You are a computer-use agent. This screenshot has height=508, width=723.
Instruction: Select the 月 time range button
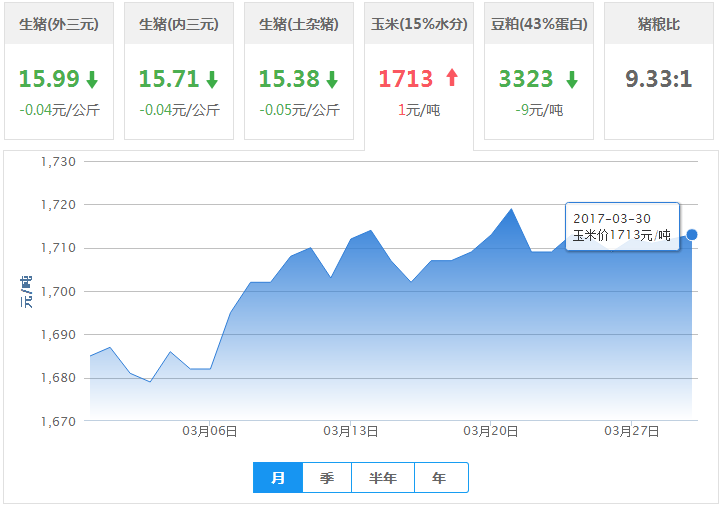tap(278, 478)
